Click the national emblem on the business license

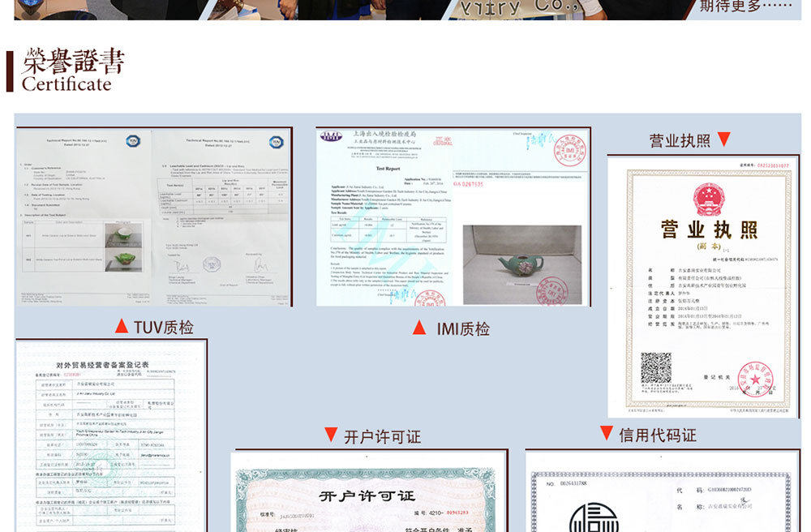coord(709,199)
